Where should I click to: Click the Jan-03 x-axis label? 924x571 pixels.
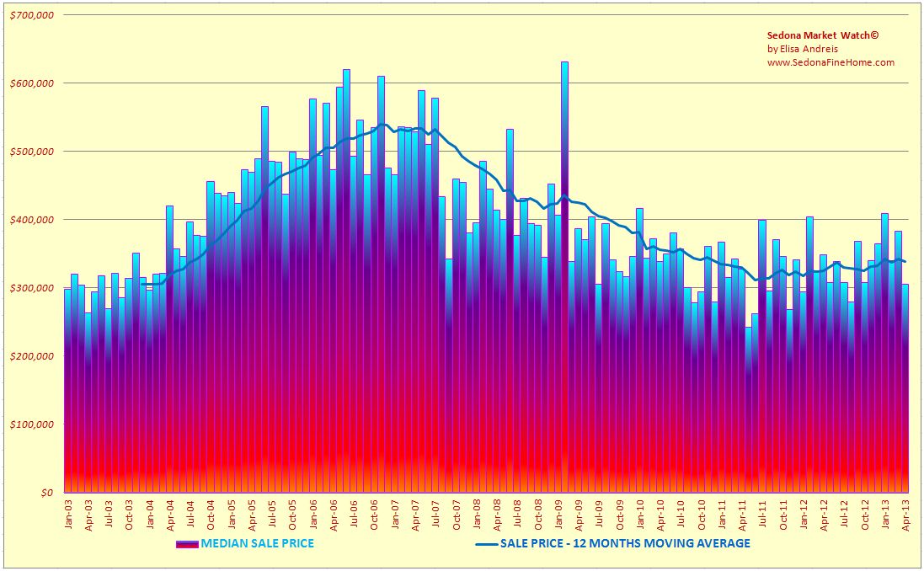68,514
